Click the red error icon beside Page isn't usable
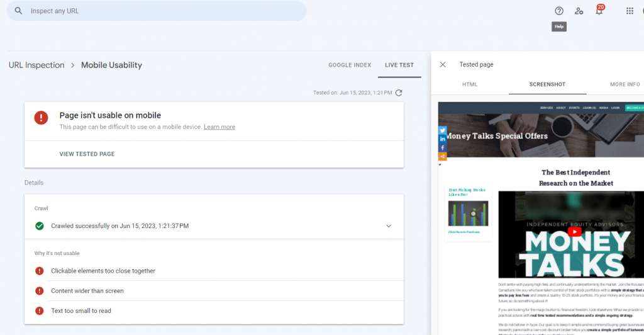This screenshot has width=644, height=335. 41,118
